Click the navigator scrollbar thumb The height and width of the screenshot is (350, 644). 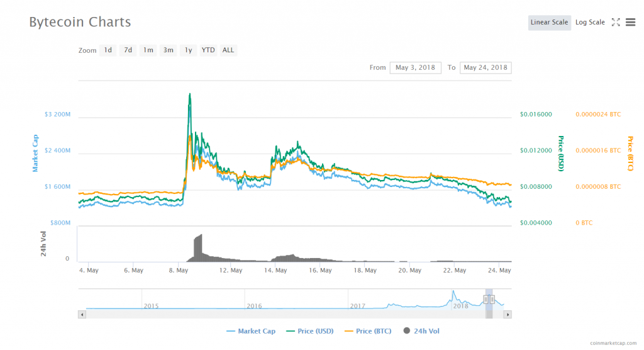pos(489,315)
